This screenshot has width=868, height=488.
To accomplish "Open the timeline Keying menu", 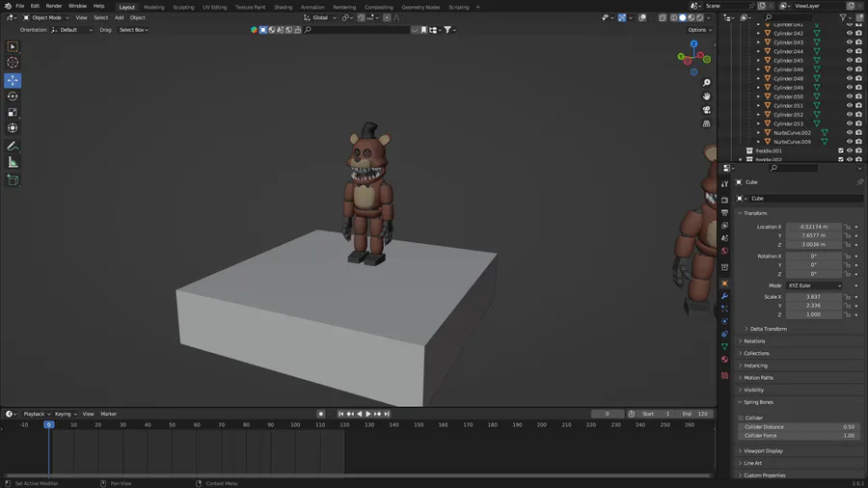I will (x=66, y=414).
